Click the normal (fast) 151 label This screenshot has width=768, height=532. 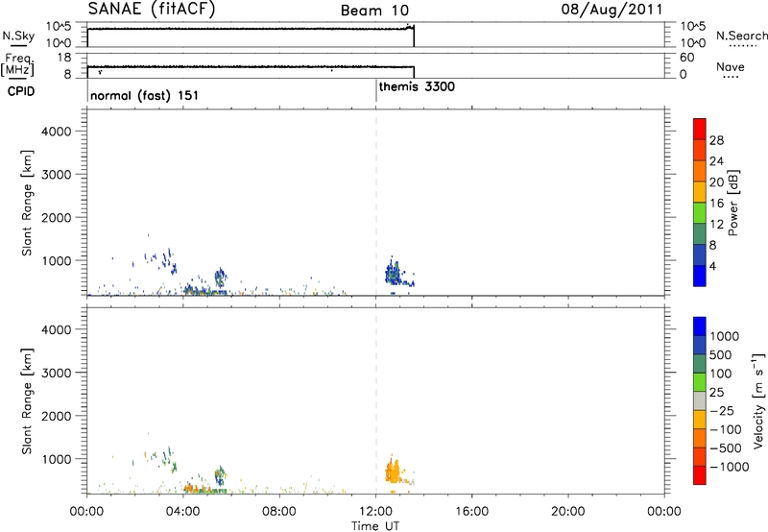pyautogui.click(x=145, y=95)
